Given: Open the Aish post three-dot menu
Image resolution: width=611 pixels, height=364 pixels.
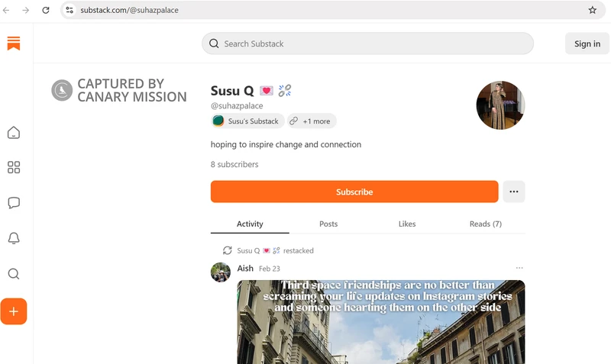Looking at the screenshot, I should 519,268.
